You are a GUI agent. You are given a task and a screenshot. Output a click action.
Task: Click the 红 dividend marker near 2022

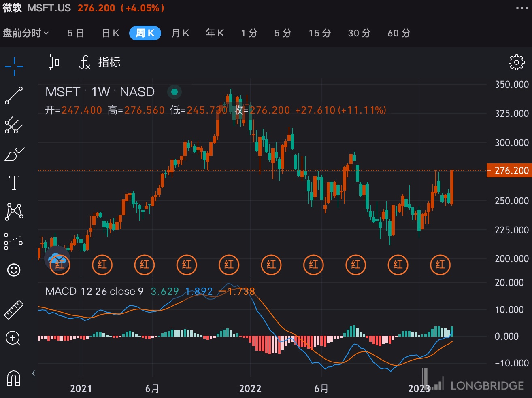(x=271, y=265)
